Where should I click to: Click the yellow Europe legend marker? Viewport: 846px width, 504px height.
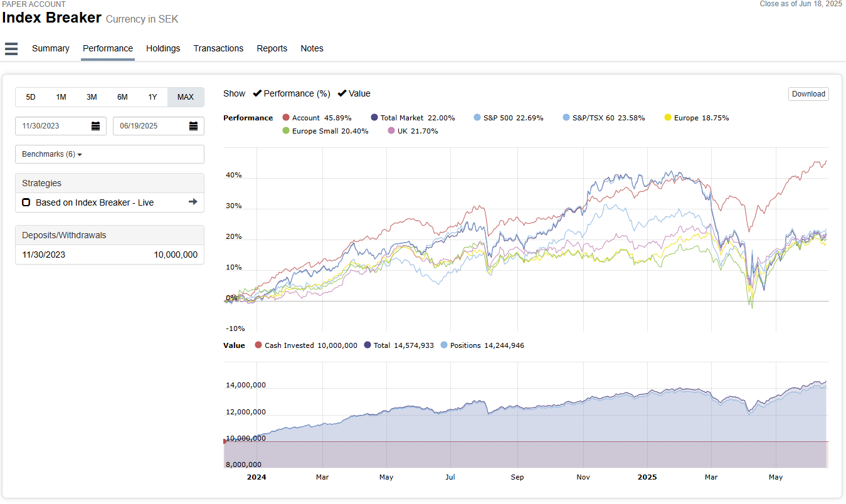[x=668, y=118]
